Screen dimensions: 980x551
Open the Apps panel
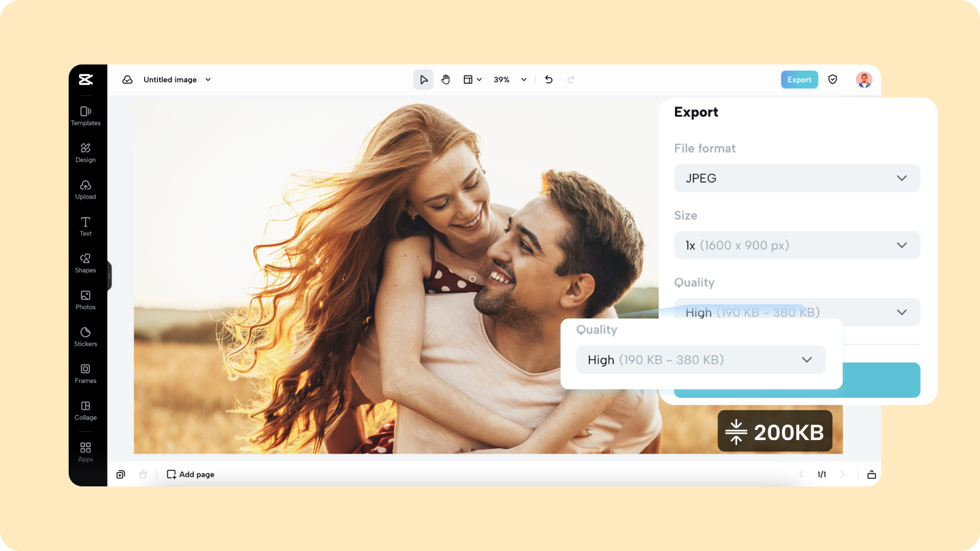[86, 452]
